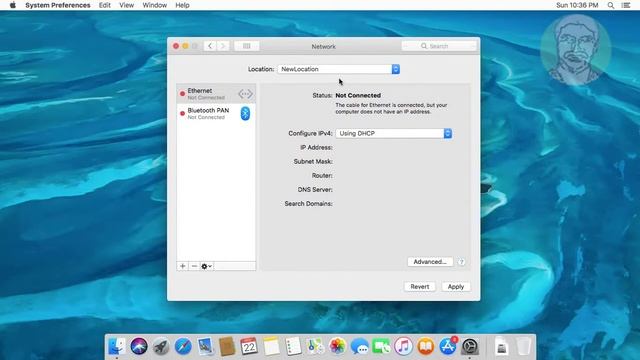Click the Advanced... button
The width and height of the screenshot is (640, 360).
coord(430,262)
